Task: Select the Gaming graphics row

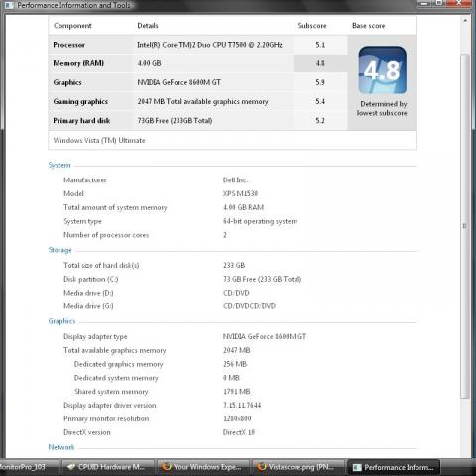Action: pyautogui.click(x=197, y=101)
